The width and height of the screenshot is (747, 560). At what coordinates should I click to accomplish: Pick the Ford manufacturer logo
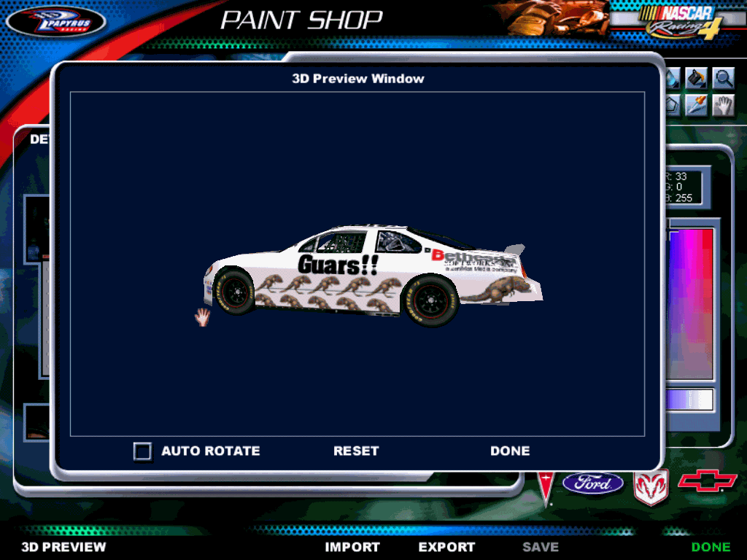pyautogui.click(x=593, y=483)
